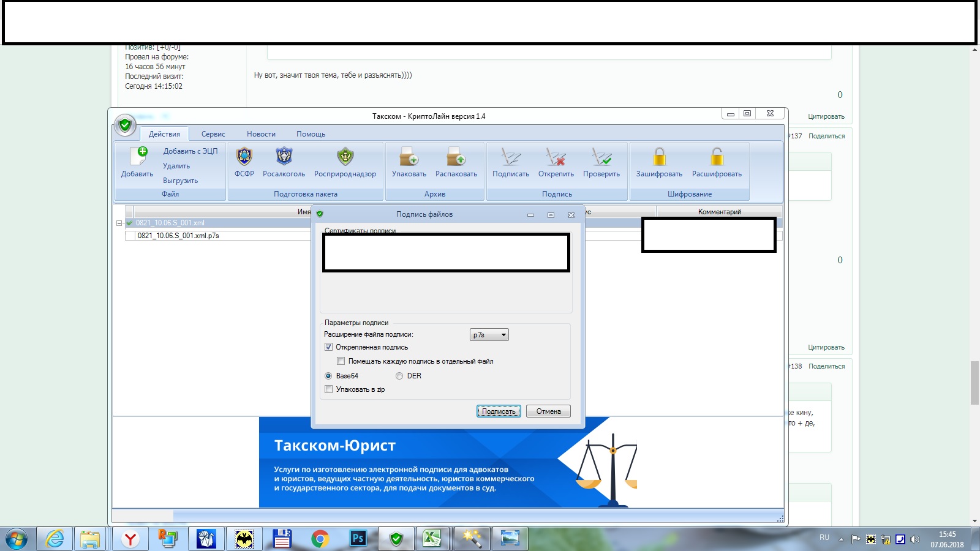Click the Расшифровать open padlock icon
Image resolution: width=980 pixels, height=551 pixels.
coord(717,157)
